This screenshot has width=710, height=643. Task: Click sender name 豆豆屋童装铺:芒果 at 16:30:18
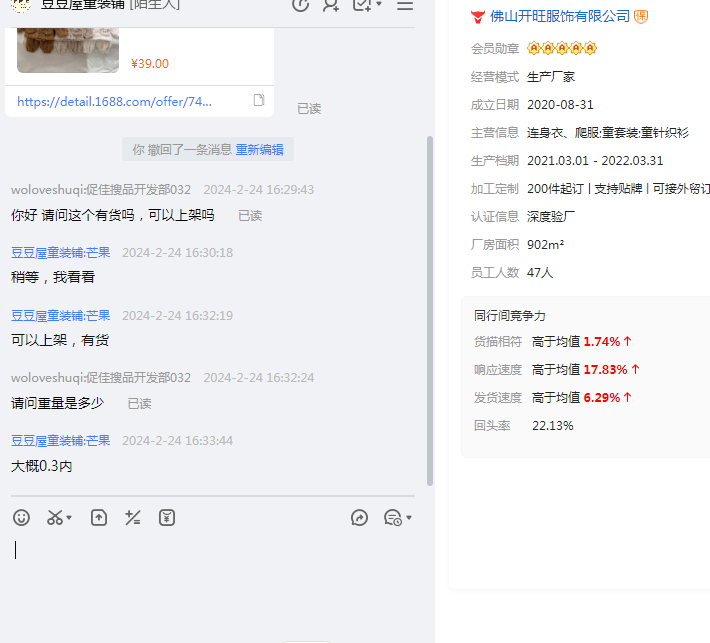point(60,252)
